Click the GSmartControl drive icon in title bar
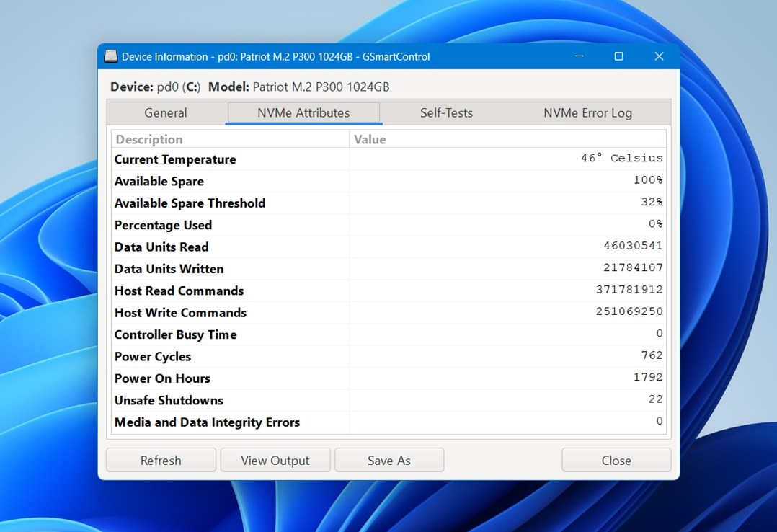This screenshot has height=532, width=777. (111, 56)
